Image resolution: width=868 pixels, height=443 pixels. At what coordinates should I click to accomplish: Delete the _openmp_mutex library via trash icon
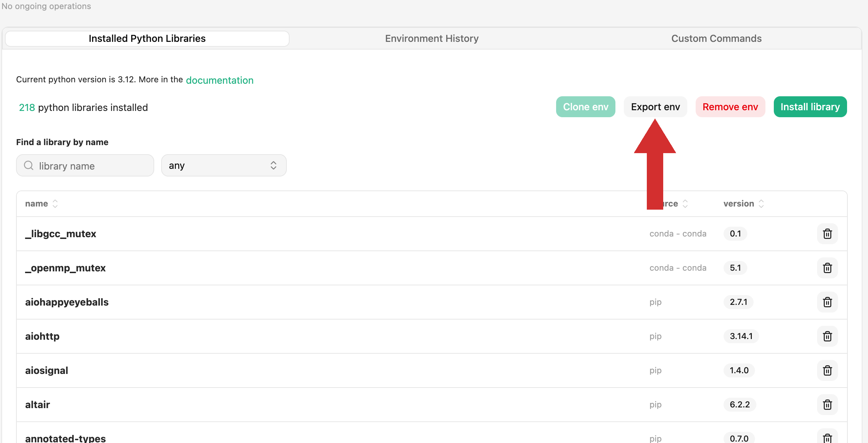tap(827, 268)
